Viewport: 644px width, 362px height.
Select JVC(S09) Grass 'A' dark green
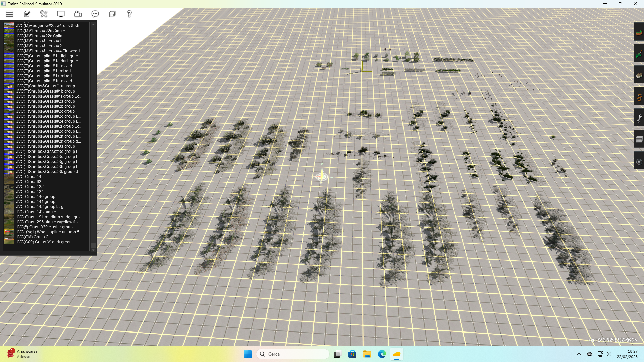point(44,242)
